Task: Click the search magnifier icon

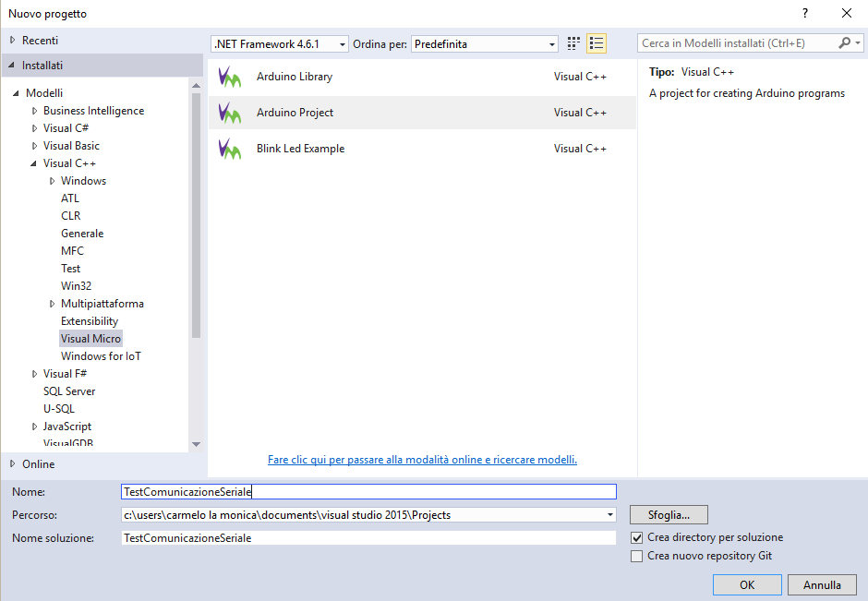Action: [x=844, y=43]
